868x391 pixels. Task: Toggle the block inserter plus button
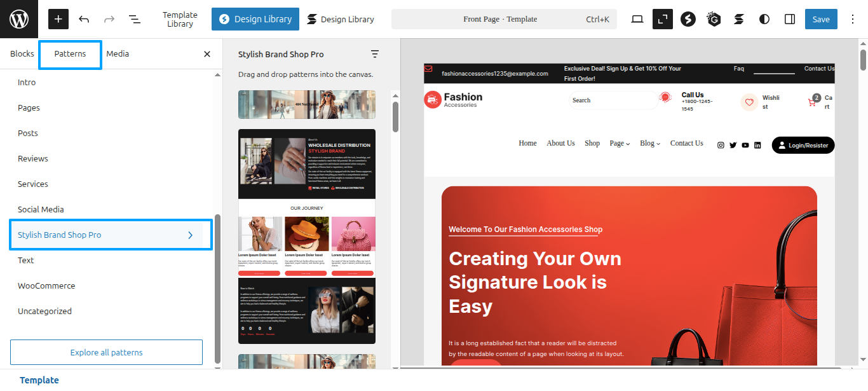(x=58, y=19)
